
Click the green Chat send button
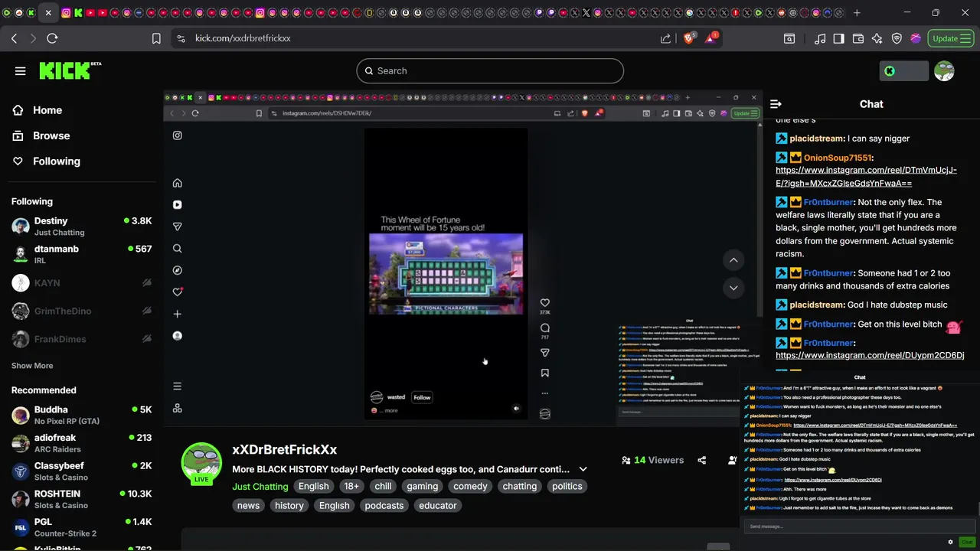point(967,542)
